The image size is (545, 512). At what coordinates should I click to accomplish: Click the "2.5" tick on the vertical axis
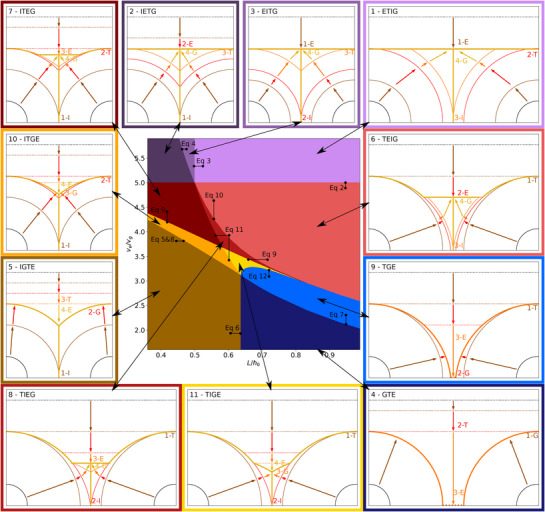(x=140, y=306)
